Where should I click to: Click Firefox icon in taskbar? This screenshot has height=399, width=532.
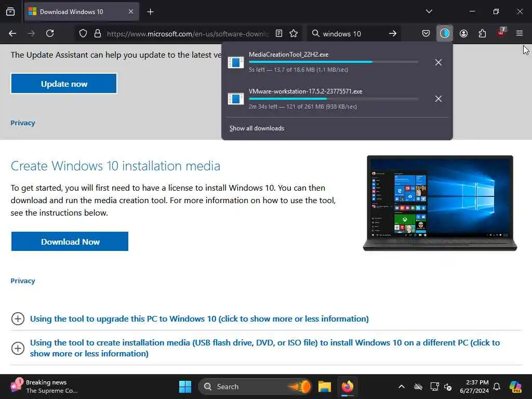(348, 387)
